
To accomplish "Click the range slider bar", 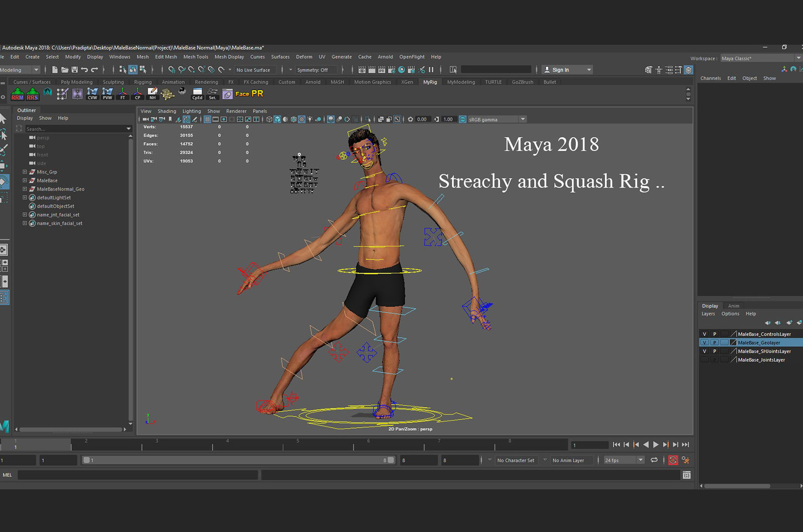I will coord(238,460).
